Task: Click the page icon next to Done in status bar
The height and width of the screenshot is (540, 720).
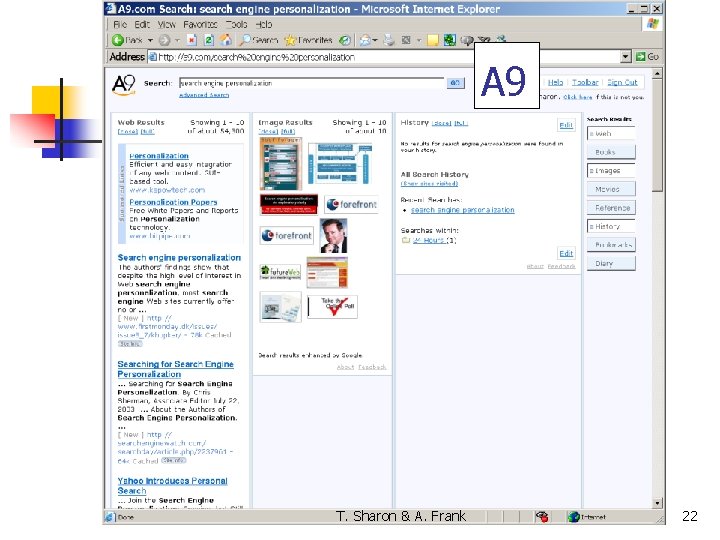Action: click(109, 517)
